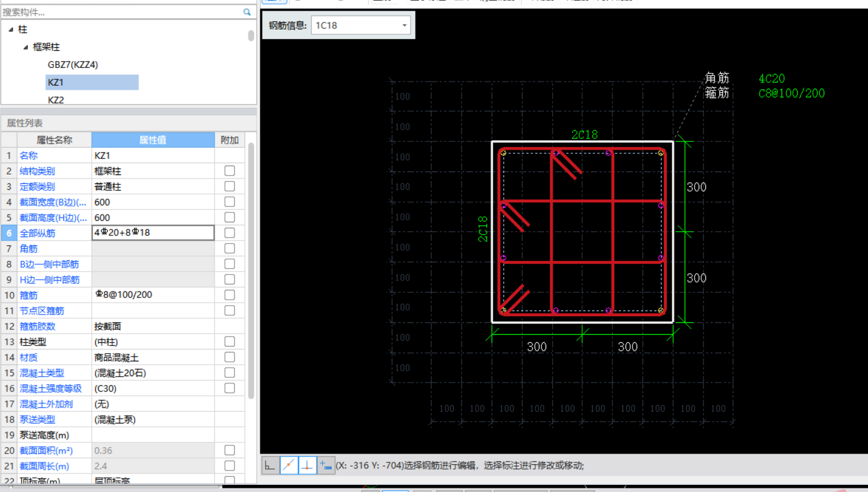Toggle the midpoint snap icon
The height and width of the screenshot is (492, 868).
(x=289, y=465)
